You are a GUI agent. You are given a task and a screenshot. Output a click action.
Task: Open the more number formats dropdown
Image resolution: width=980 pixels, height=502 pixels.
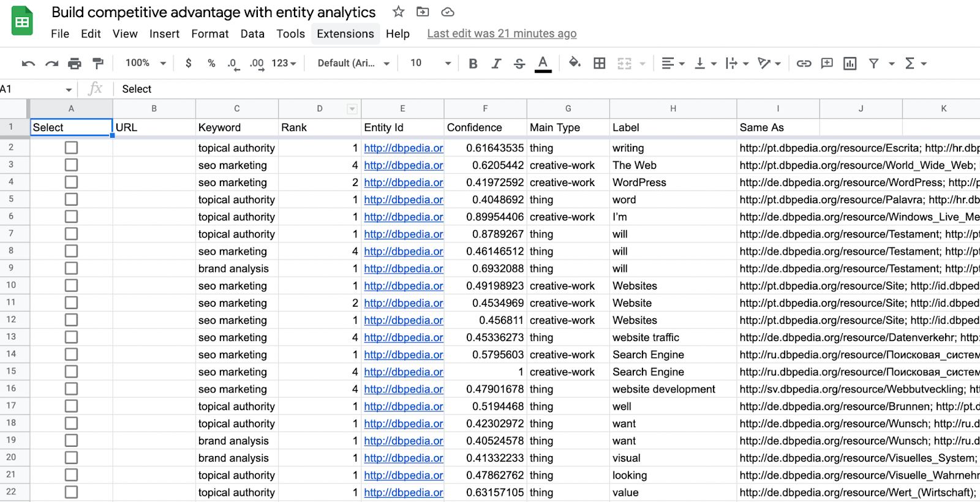click(284, 63)
